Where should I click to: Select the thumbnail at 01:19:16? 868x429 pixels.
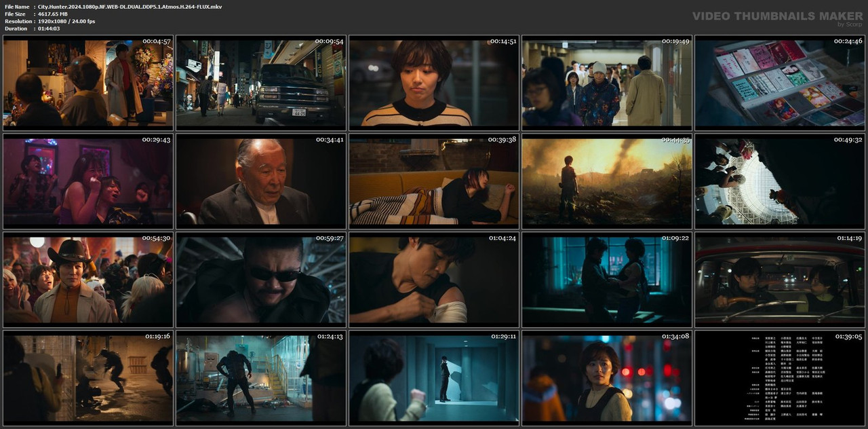[88, 377]
